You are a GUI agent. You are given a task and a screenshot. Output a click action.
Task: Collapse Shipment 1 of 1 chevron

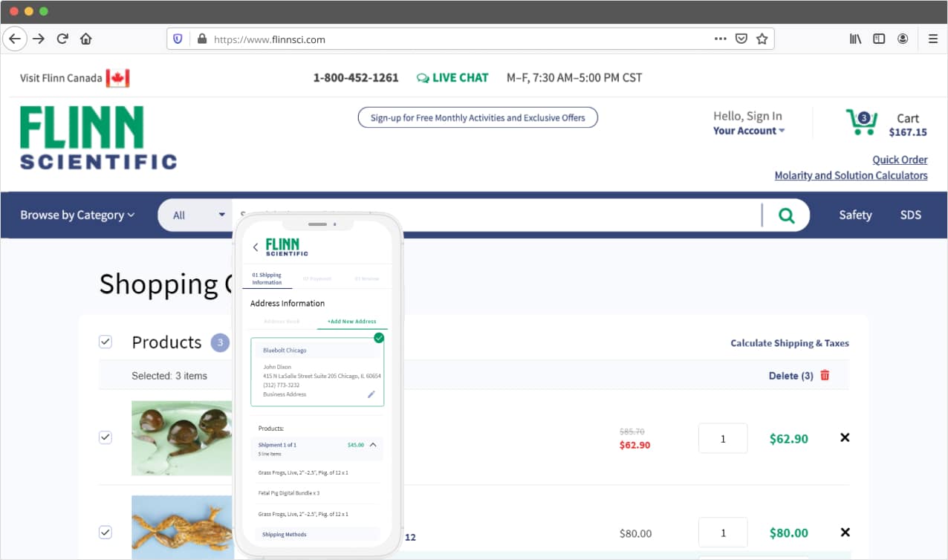373,445
